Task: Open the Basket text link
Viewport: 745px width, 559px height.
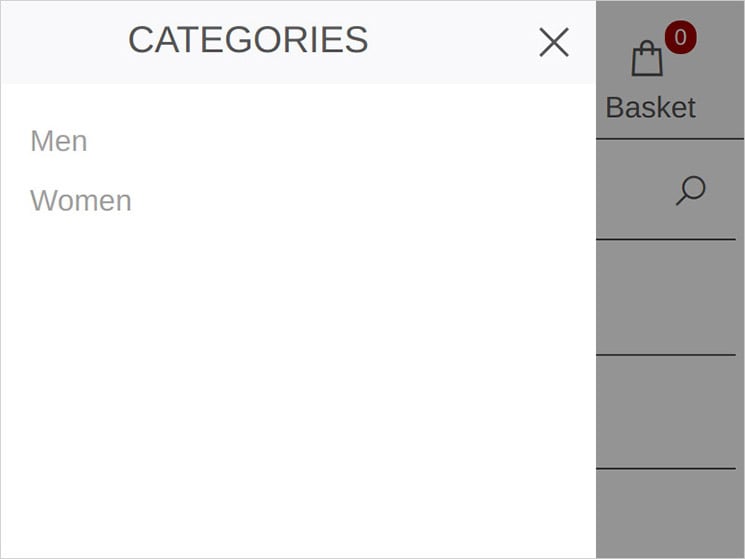Action: click(x=650, y=107)
